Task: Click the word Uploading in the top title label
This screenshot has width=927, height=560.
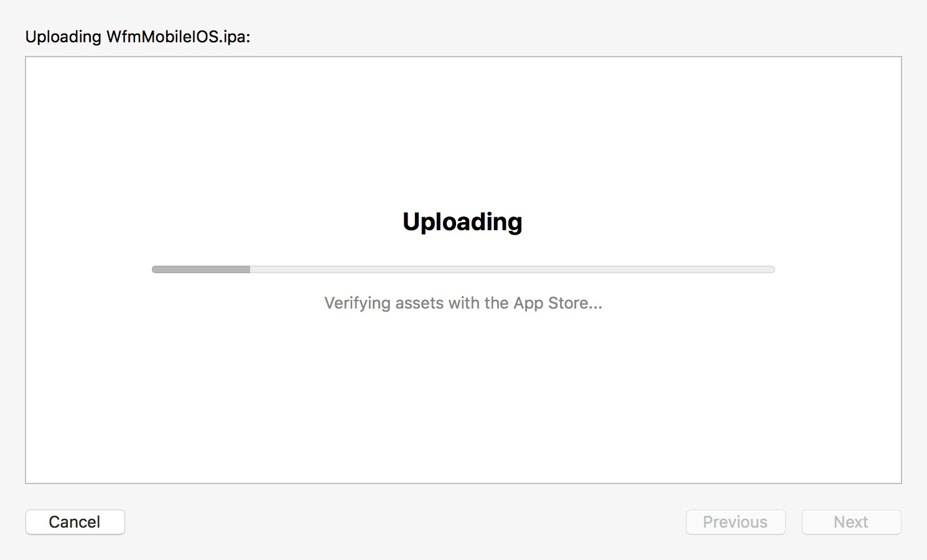Action: coord(63,37)
